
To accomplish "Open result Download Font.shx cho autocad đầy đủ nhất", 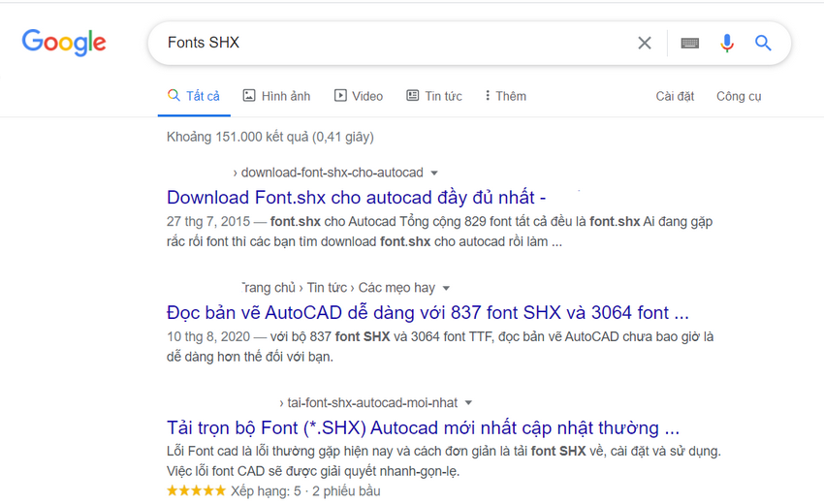I will [x=357, y=198].
